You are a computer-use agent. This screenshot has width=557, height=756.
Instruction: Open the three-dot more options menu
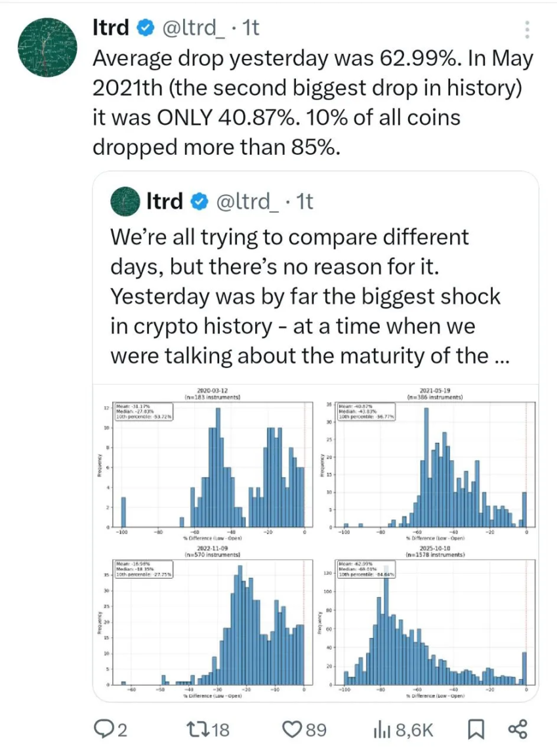click(x=528, y=30)
